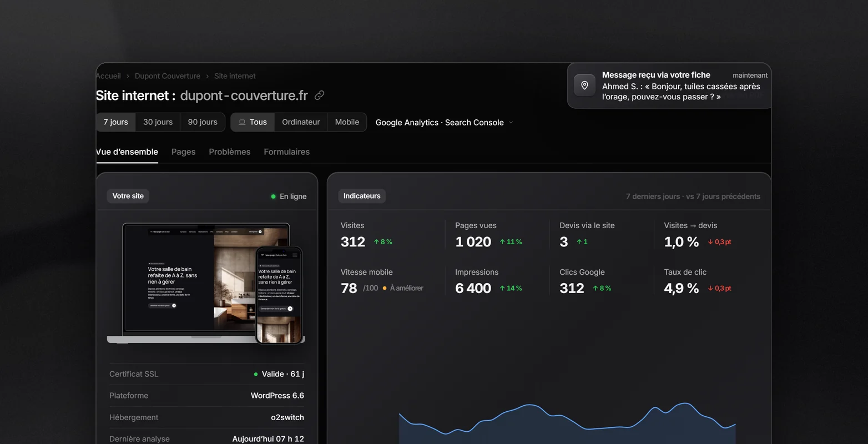Go to Dupont Couverture breadcrumb
Screen dimensions: 868x444
(167, 76)
